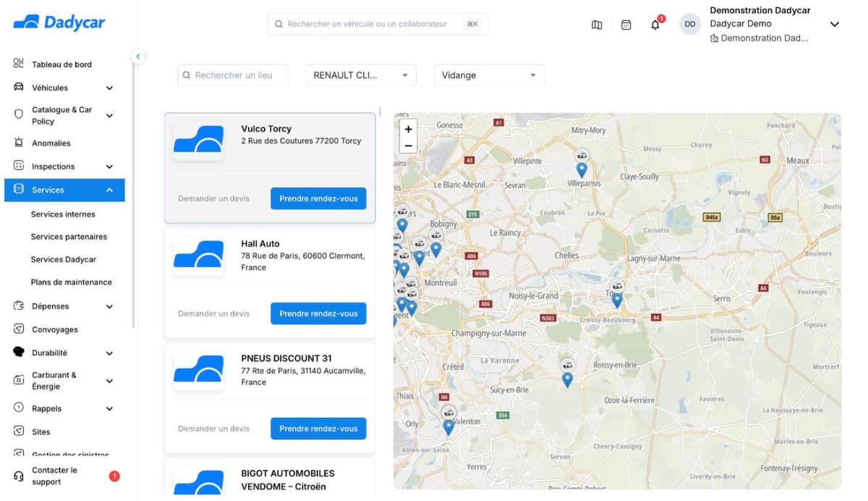Image resolution: width=868 pixels, height=501 pixels.
Task: Click the map pin near Torcy
Action: click(x=617, y=300)
